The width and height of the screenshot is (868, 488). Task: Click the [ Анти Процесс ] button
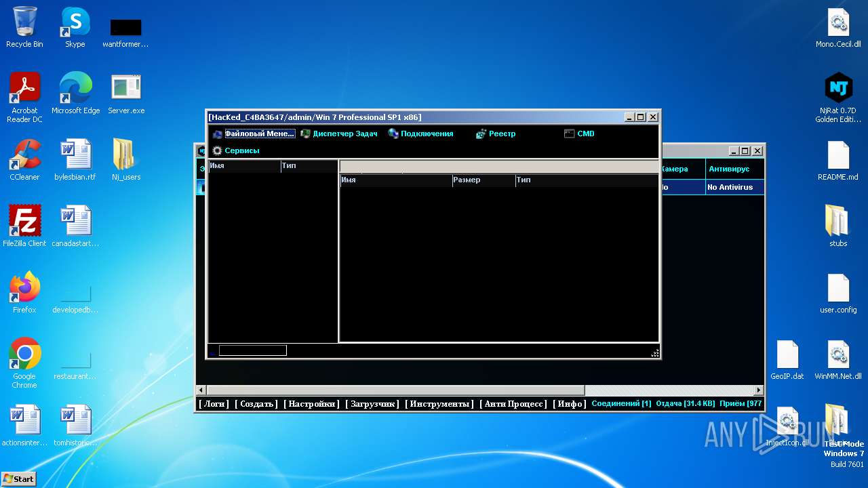click(513, 404)
